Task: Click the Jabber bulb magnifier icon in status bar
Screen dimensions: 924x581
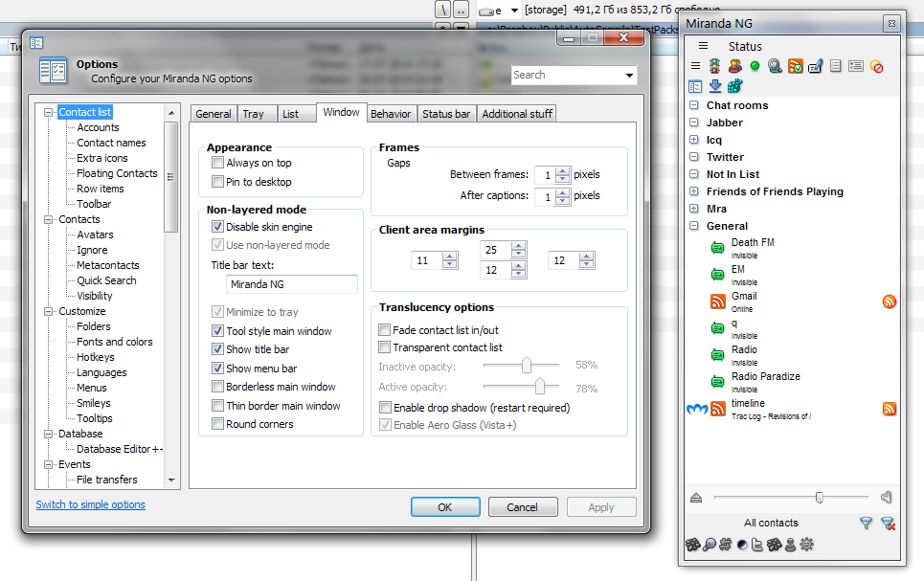Action: (710, 545)
